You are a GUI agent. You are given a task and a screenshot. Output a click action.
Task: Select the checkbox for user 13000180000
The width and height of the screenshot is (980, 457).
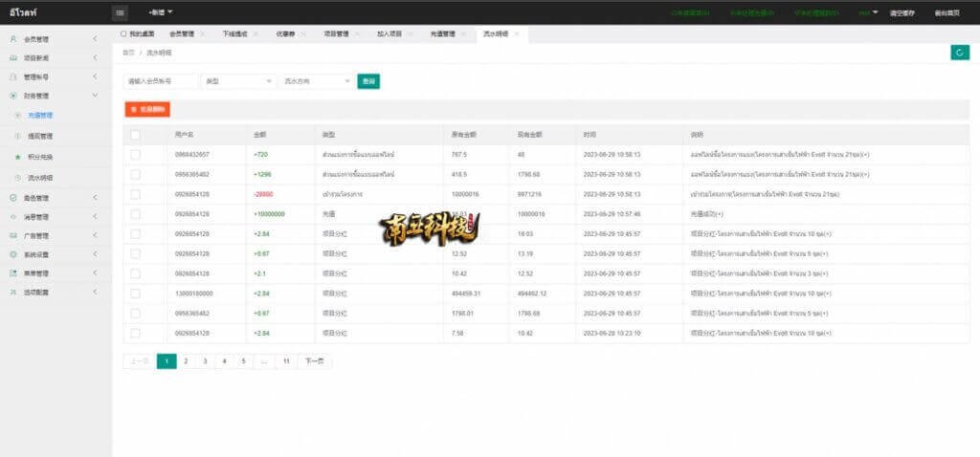tap(135, 293)
